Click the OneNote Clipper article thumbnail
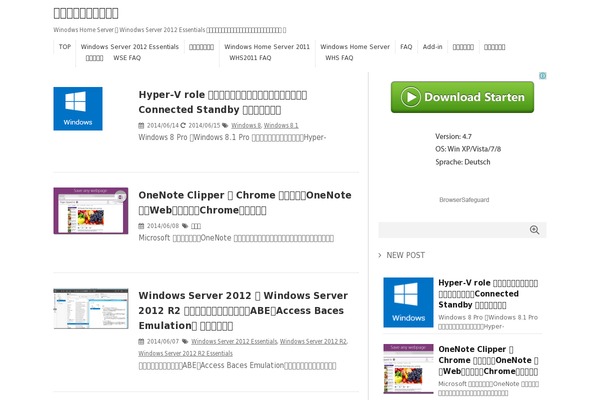The image size is (600, 400). pyautogui.click(x=91, y=211)
